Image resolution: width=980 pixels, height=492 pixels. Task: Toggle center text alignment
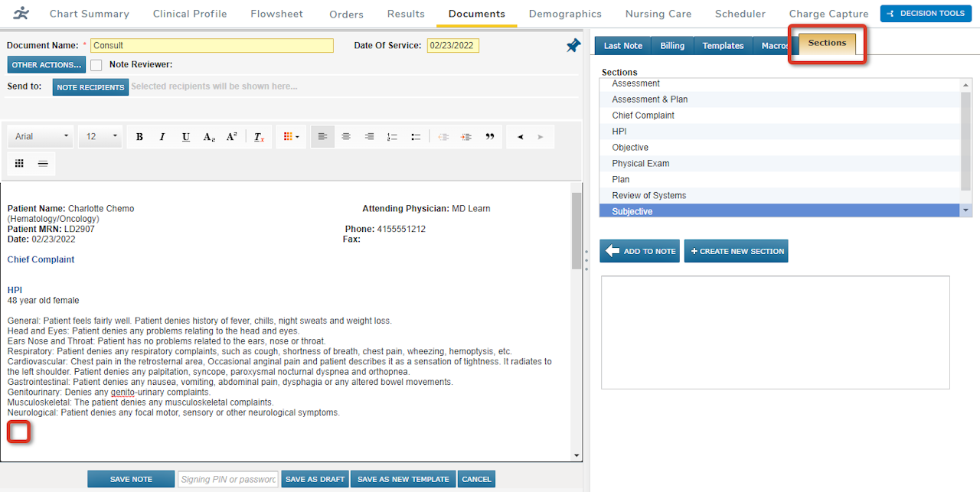[x=345, y=136]
